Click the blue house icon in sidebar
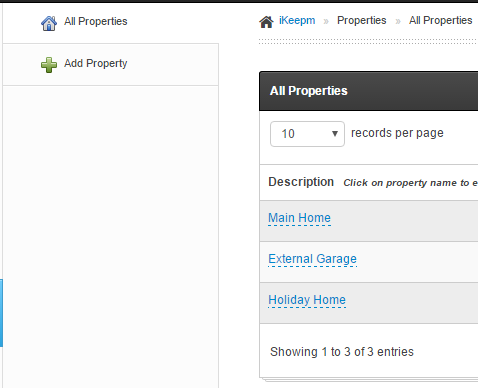Screen dimensions: 478x388 tap(49, 23)
